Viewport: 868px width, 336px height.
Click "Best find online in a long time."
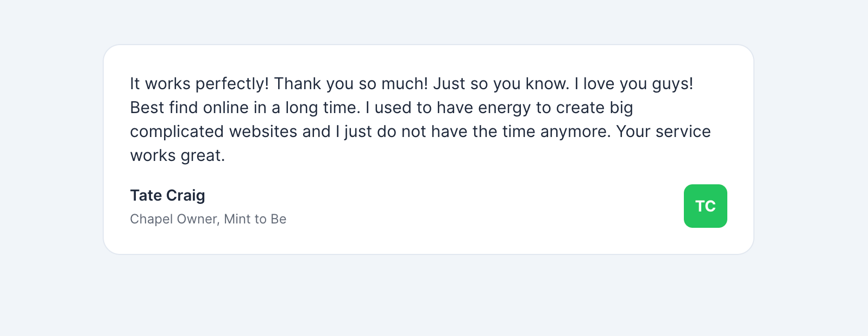[x=245, y=108]
